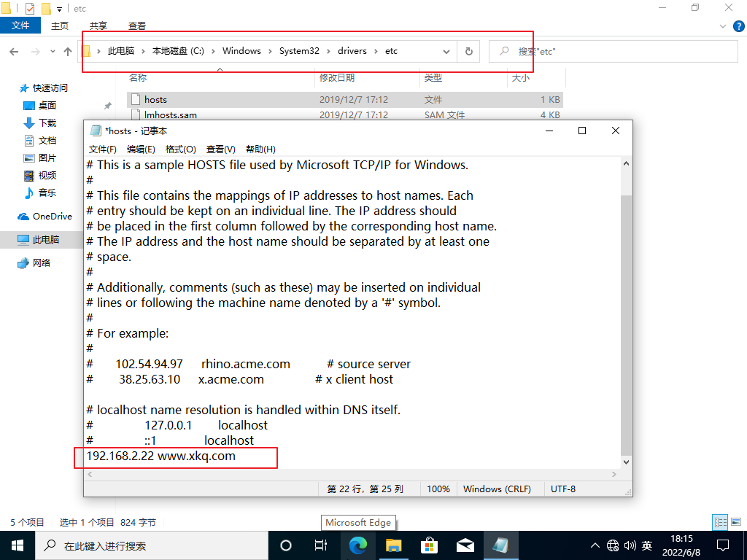
Task: Click quick access new folder toolbar icon
Action: pyautogui.click(x=46, y=9)
